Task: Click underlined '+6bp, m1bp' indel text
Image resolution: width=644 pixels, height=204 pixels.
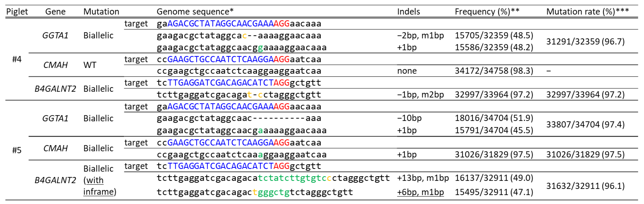Action: pyautogui.click(x=421, y=192)
